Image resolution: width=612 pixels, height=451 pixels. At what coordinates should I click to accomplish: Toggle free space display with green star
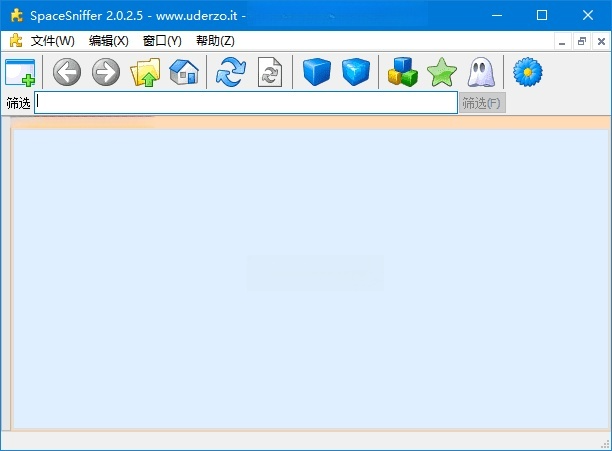pyautogui.click(x=441, y=73)
